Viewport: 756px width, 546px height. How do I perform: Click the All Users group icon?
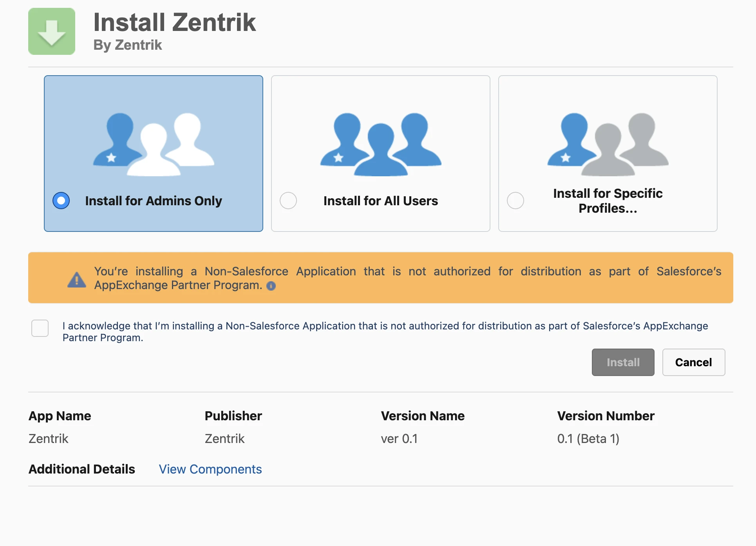(x=381, y=145)
